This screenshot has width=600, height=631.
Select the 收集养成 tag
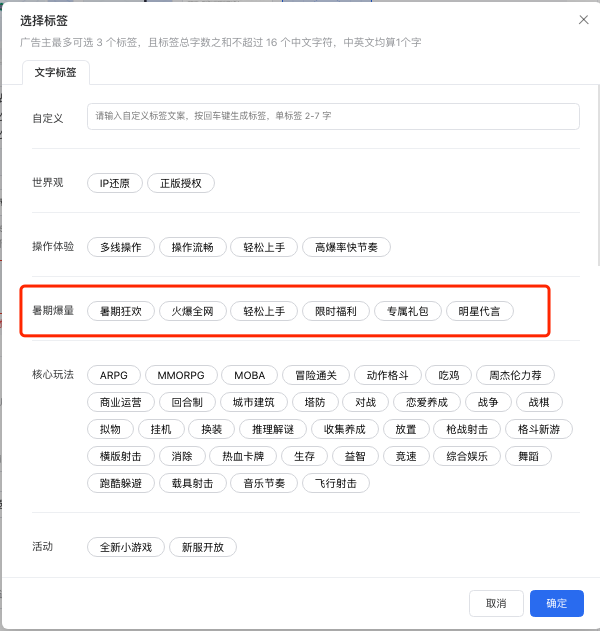click(345, 429)
